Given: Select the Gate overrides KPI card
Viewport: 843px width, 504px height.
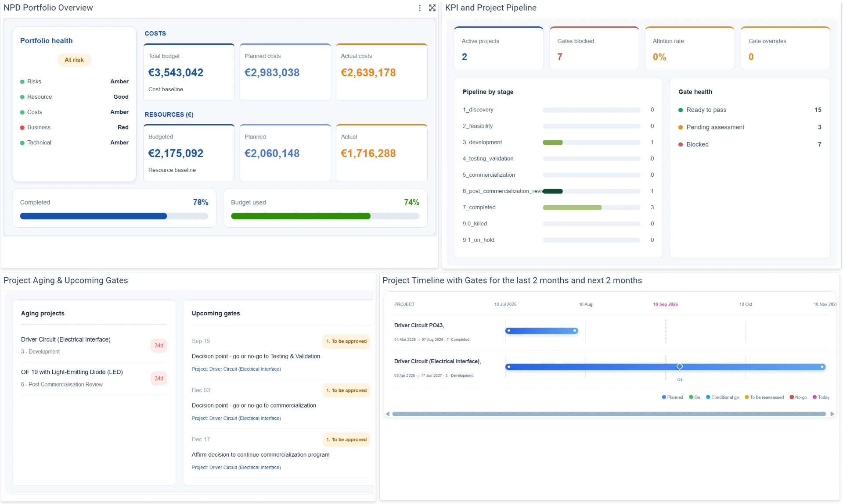Looking at the screenshot, I should pos(785,48).
